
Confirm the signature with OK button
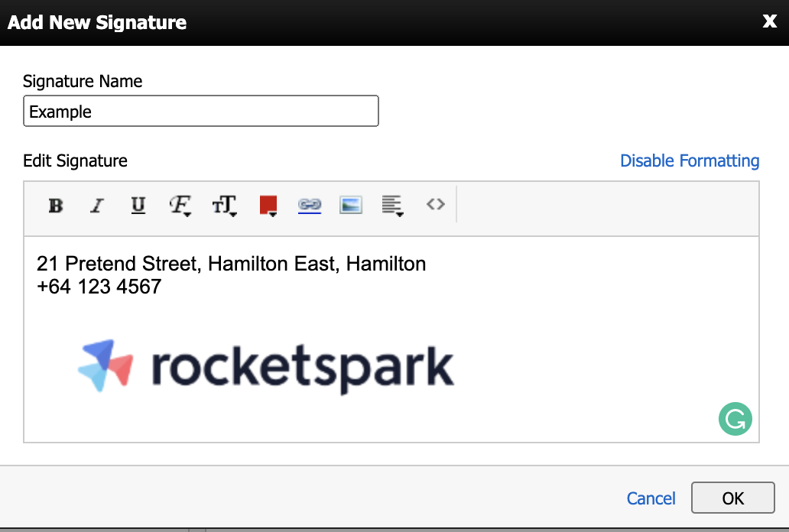732,498
